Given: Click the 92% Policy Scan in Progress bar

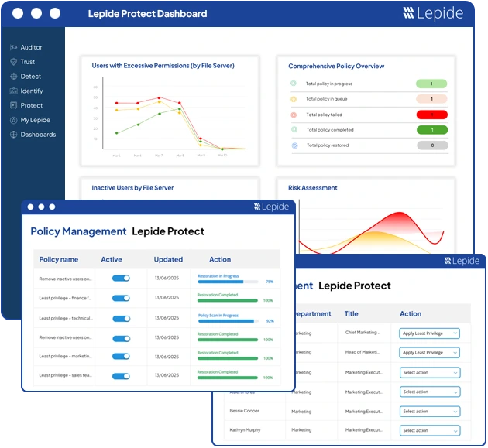Looking at the screenshot, I should pyautogui.click(x=229, y=321).
